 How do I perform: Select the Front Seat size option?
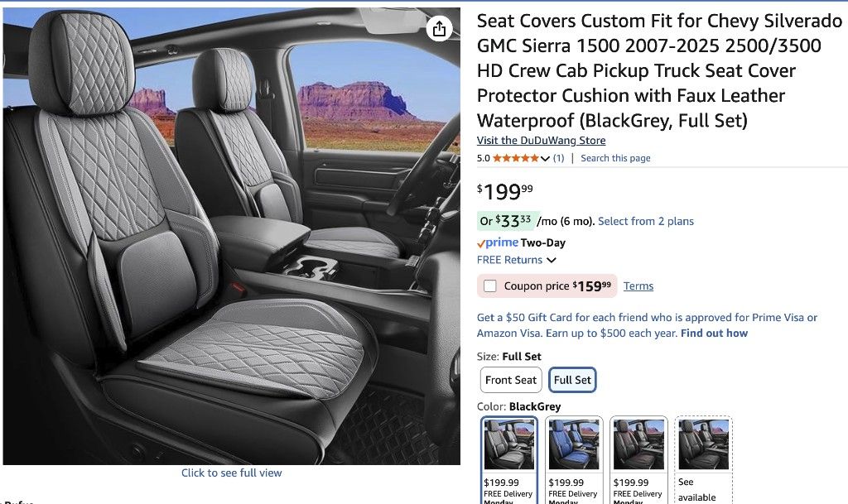click(511, 380)
